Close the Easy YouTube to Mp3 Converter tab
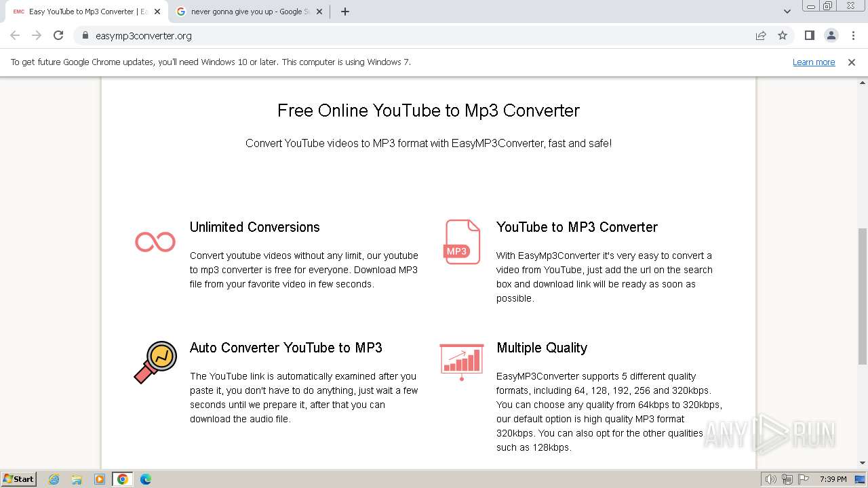 157,12
